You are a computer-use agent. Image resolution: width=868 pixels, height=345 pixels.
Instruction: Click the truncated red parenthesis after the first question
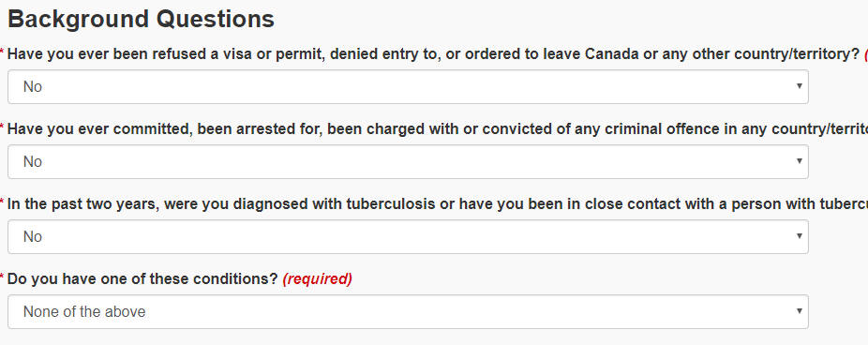[x=865, y=54]
